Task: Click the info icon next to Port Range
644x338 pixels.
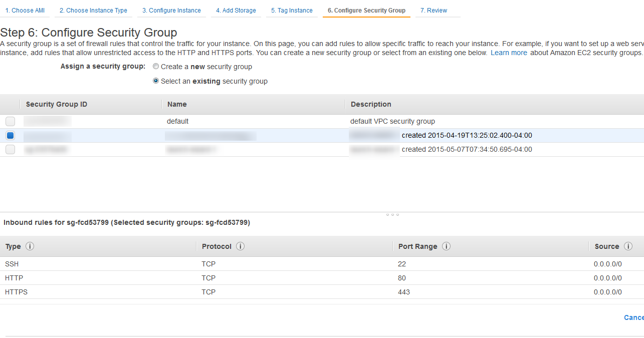Action: pyautogui.click(x=446, y=246)
